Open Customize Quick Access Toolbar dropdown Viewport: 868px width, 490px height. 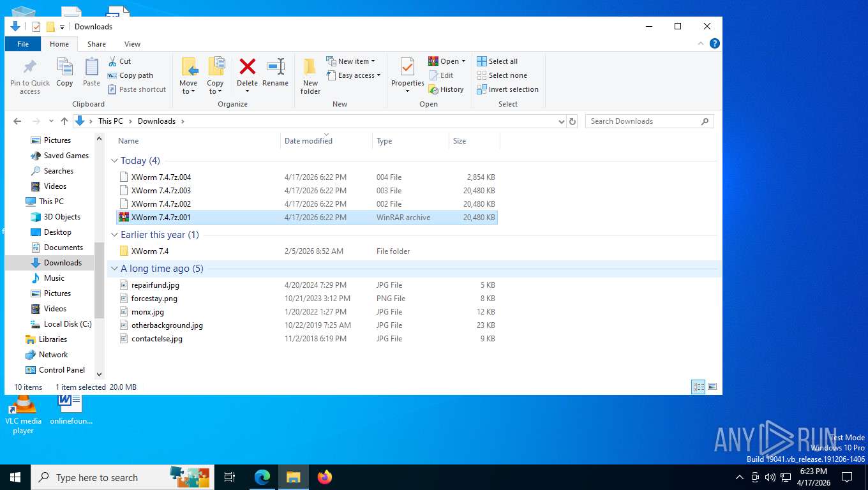[62, 27]
